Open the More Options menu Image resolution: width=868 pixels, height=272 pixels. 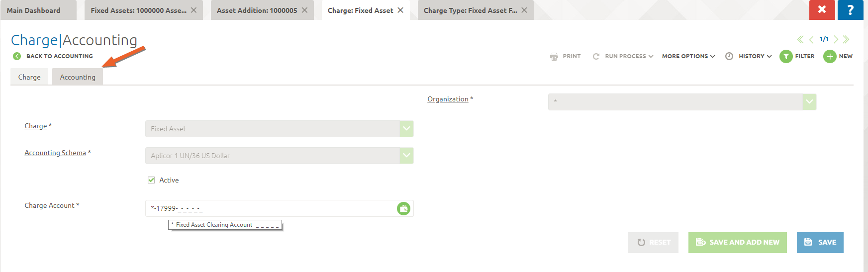(688, 56)
